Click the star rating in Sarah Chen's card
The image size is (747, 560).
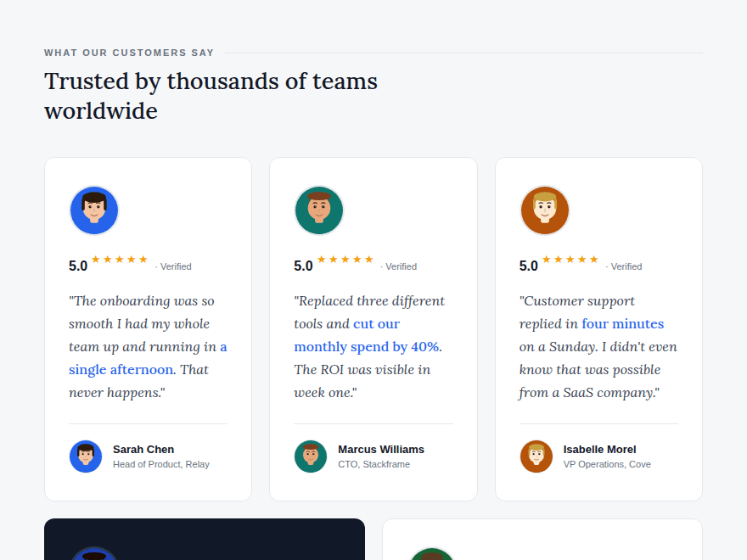coord(119,260)
